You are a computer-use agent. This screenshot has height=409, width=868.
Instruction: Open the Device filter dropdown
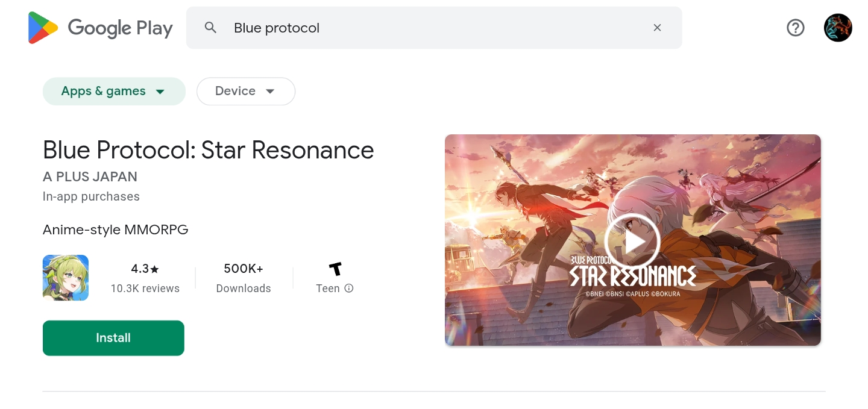[x=246, y=91]
